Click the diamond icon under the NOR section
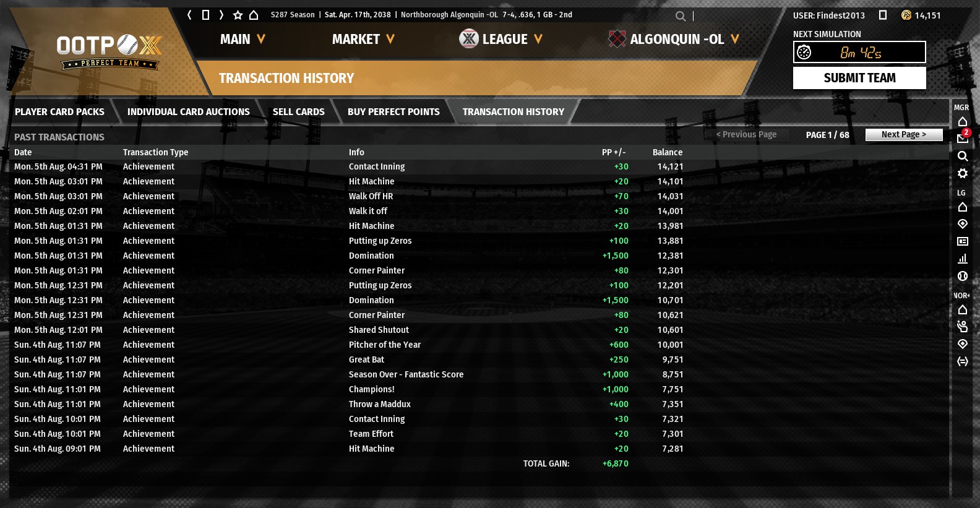980x508 pixels. point(963,344)
